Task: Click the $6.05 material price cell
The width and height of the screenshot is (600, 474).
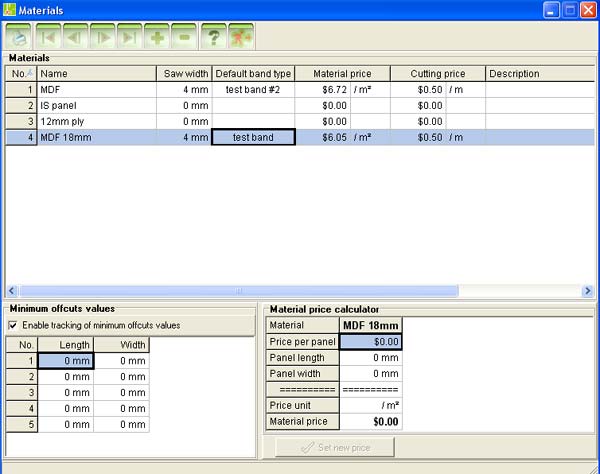Action: pyautogui.click(x=322, y=137)
